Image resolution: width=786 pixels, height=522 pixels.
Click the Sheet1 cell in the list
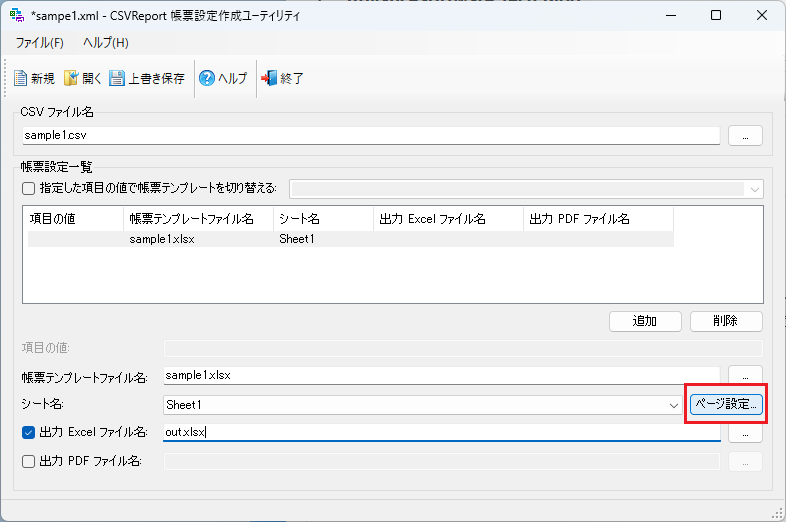(297, 239)
